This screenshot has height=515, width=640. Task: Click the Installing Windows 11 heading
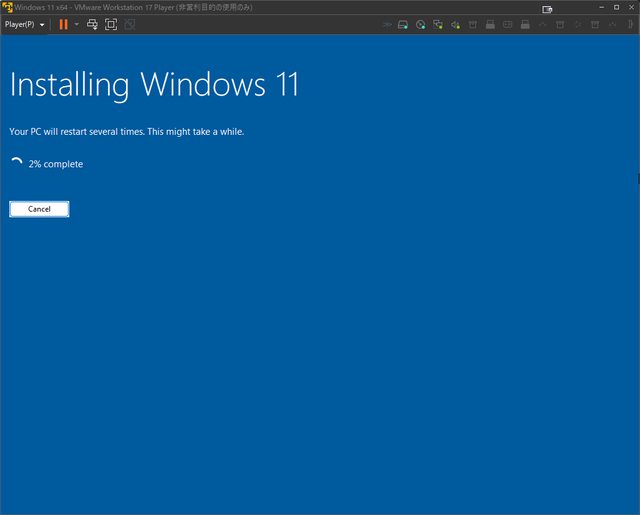(154, 85)
